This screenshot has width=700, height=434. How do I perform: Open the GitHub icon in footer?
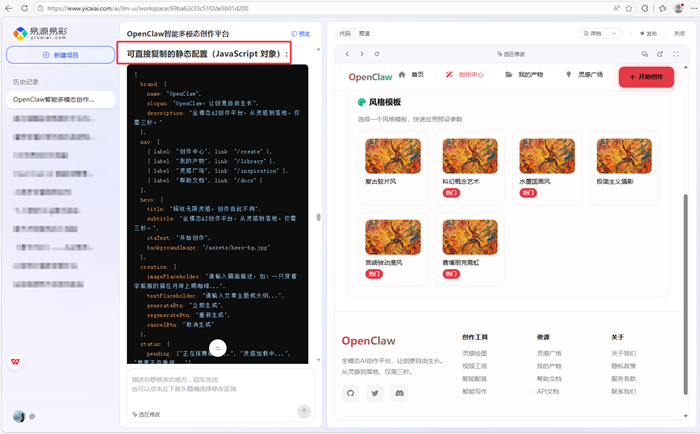point(351,393)
